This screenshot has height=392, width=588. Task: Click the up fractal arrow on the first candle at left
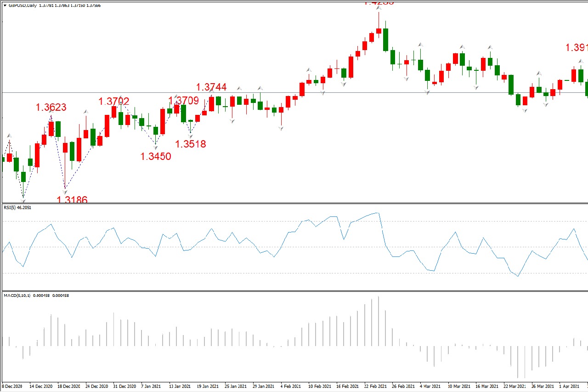click(9, 135)
